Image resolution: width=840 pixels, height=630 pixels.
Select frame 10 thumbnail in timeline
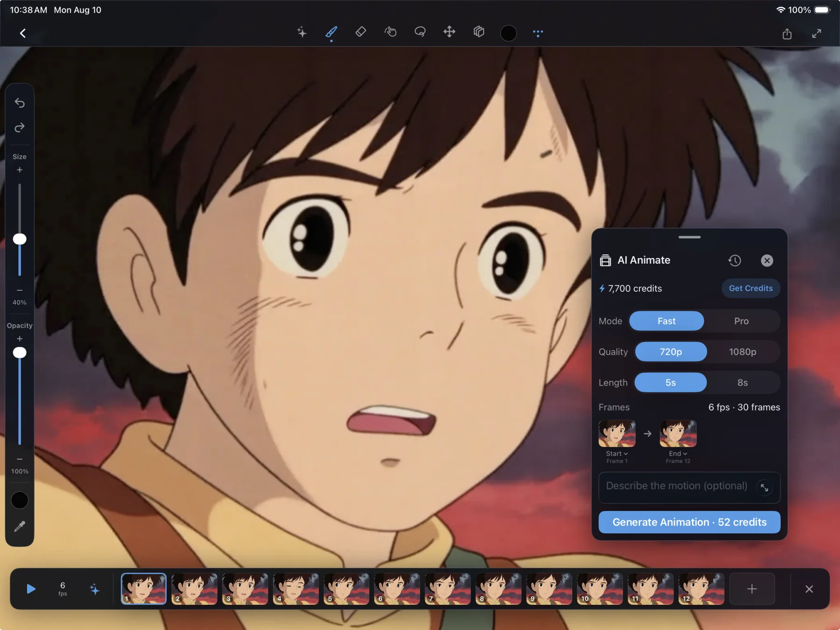(x=600, y=589)
